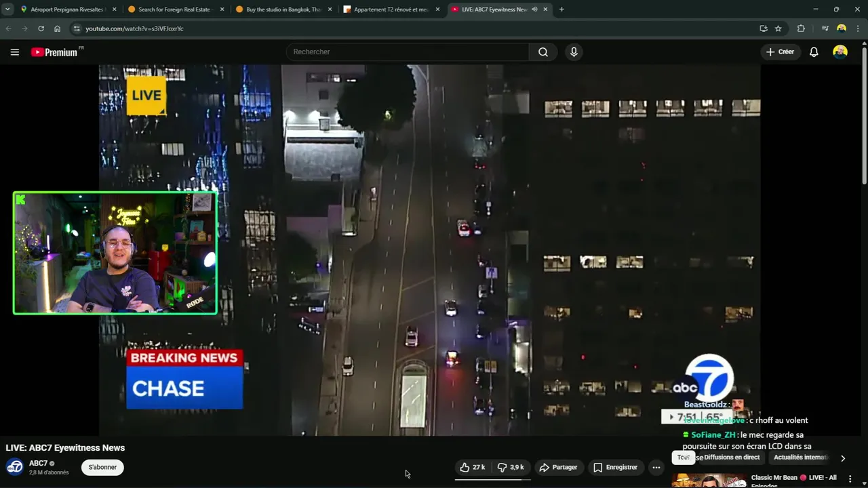Viewport: 868px width, 488px height.
Task: Expand the tab search dropdown arrow
Action: coord(7,9)
